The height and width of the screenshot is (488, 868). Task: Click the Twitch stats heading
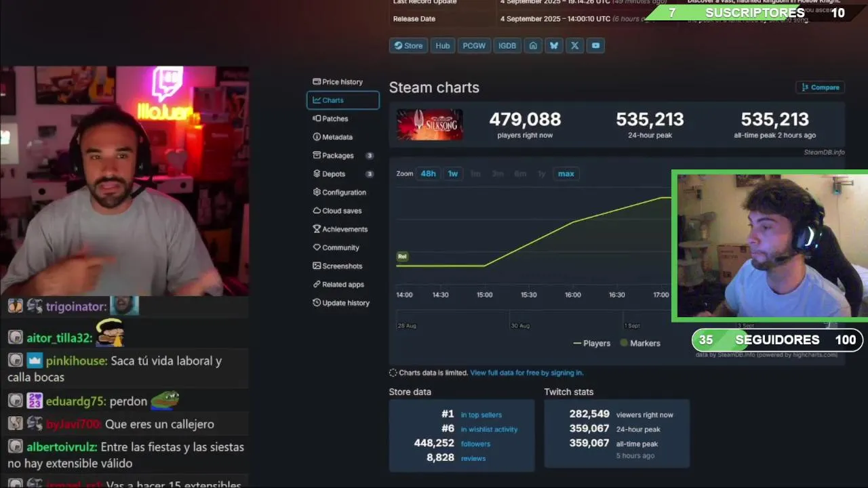tap(568, 392)
